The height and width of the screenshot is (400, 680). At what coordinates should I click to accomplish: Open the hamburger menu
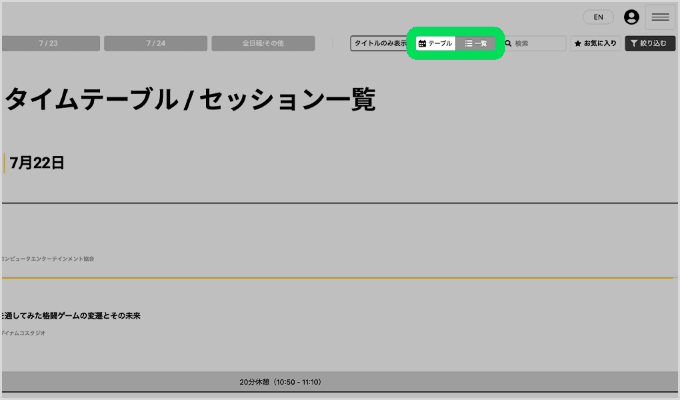pos(660,17)
